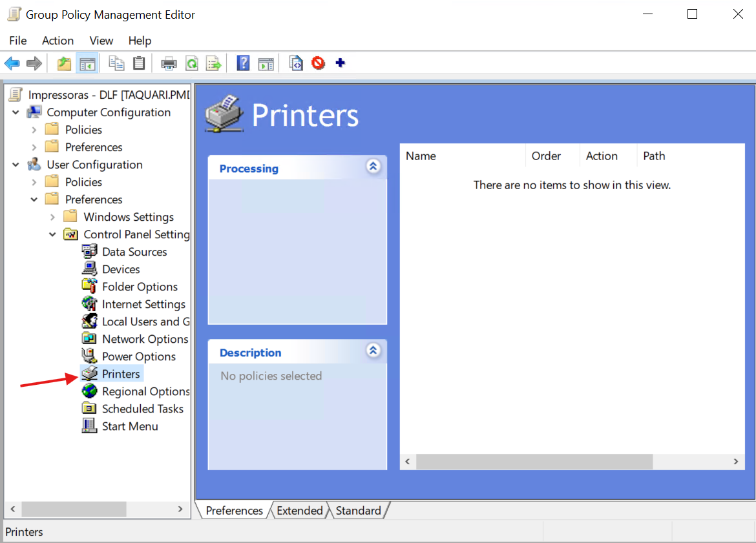Select Scheduled Tasks in the tree
The height and width of the screenshot is (543, 756).
pyautogui.click(x=142, y=409)
